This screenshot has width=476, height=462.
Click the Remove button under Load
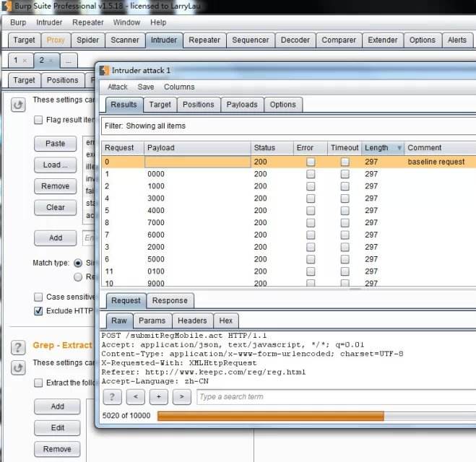pyautogui.click(x=55, y=186)
